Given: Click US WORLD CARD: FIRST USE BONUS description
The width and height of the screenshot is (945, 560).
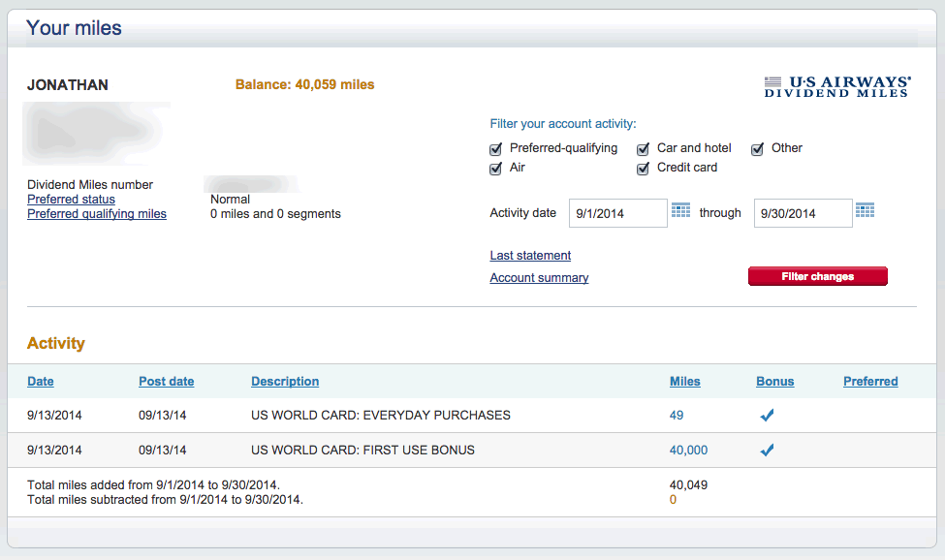Looking at the screenshot, I should pyautogui.click(x=362, y=450).
